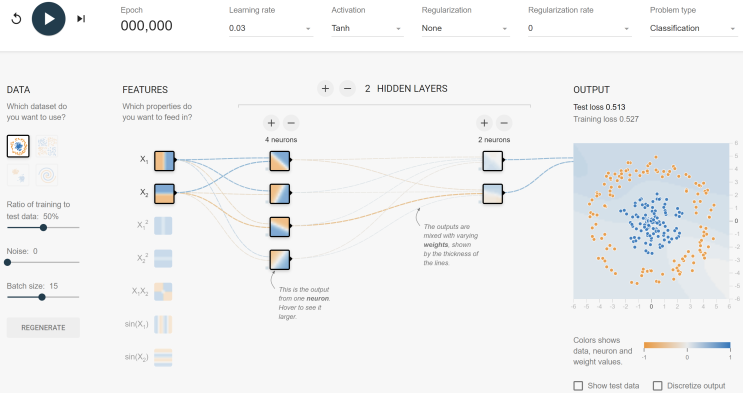This screenshot has width=743, height=393.
Task: Select the exclusive-or dataset thumbnail
Action: coord(46,146)
